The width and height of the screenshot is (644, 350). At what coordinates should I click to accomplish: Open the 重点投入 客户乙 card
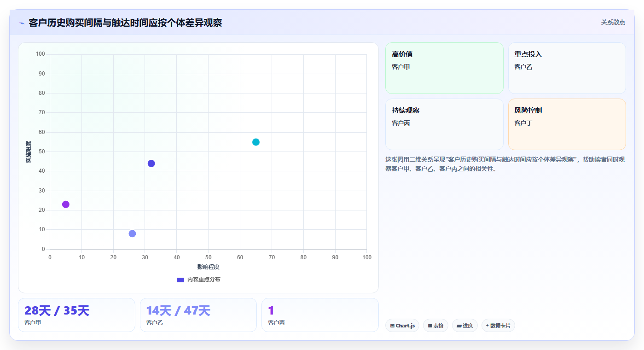click(567, 68)
